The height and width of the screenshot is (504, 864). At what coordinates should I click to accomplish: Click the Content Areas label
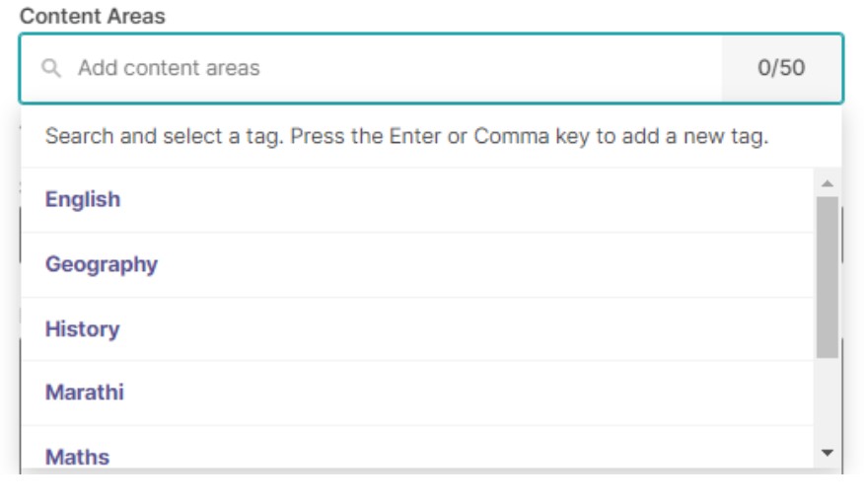click(93, 16)
